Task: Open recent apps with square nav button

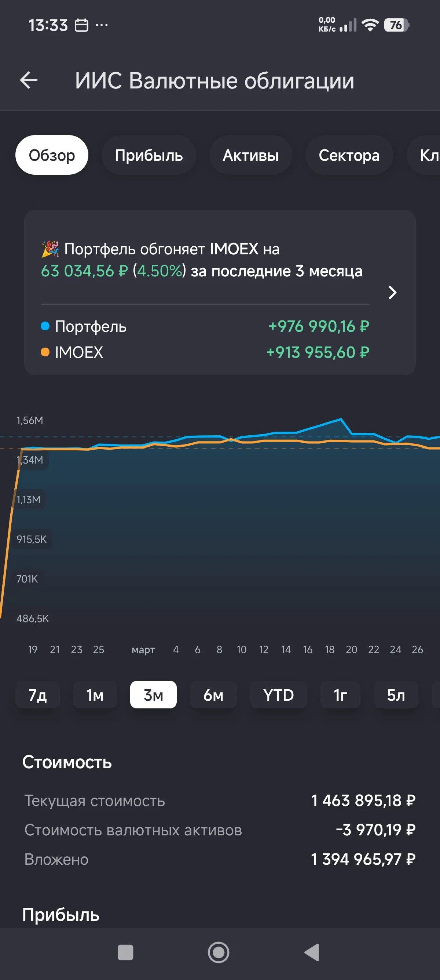Action: click(x=125, y=952)
